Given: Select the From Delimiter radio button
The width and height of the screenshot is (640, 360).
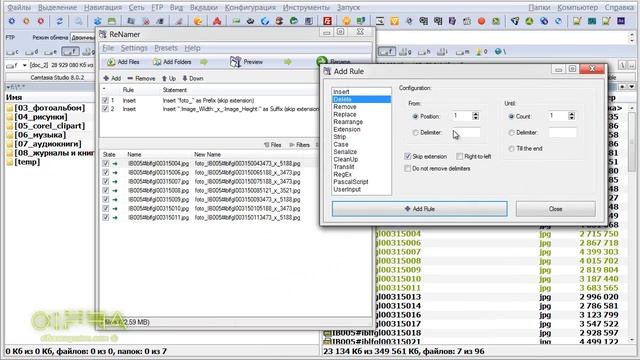Looking at the screenshot, I should coord(415,133).
